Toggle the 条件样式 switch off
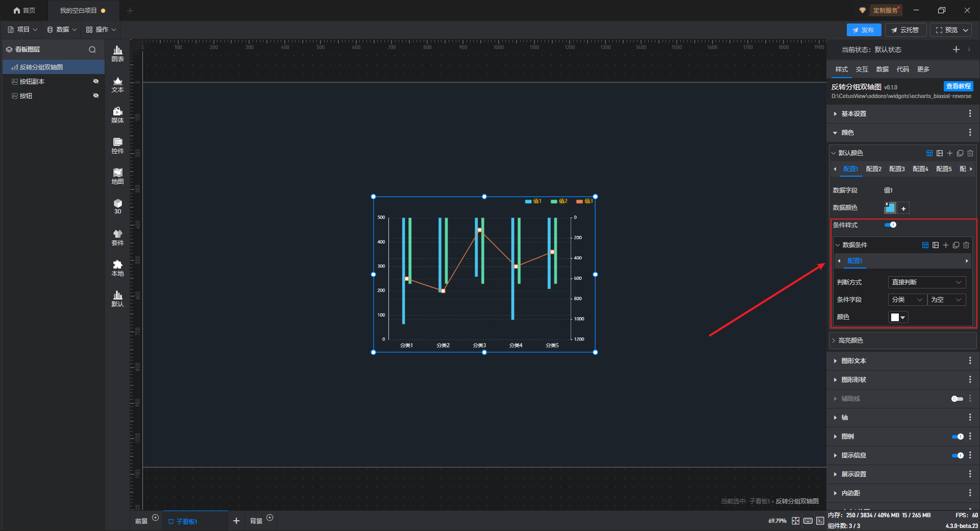980x531 pixels. coord(891,225)
